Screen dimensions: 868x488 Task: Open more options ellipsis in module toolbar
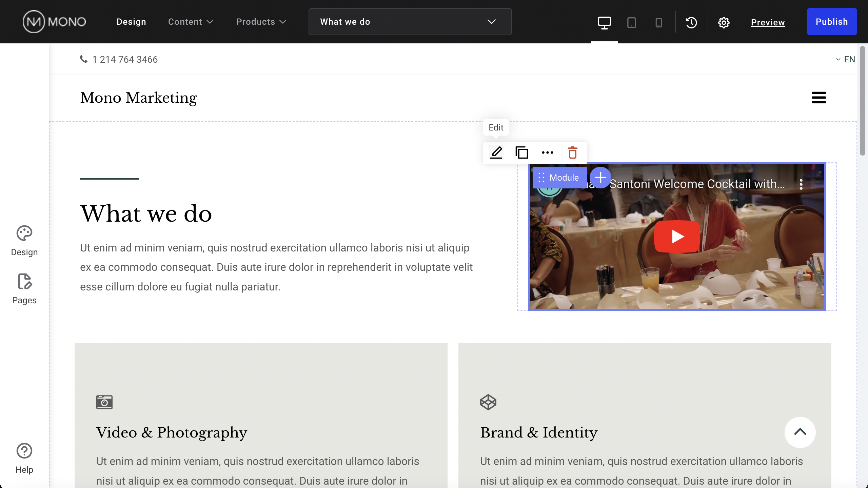(547, 153)
